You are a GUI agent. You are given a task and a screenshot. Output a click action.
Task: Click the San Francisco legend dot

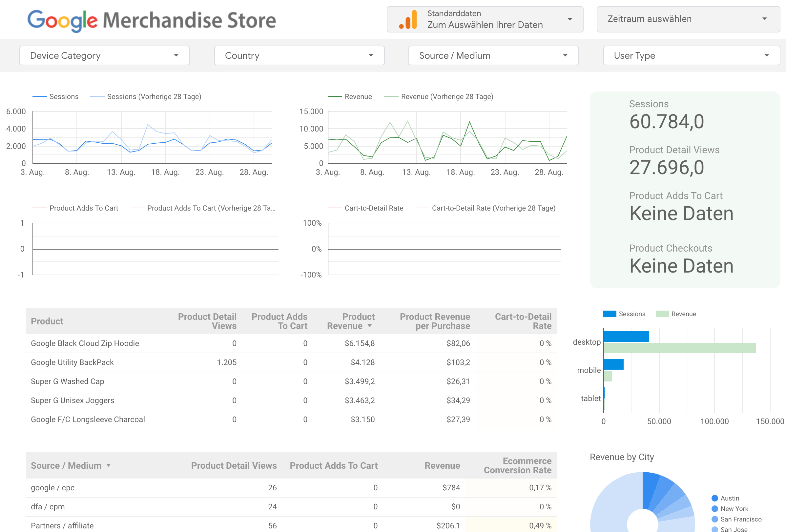[x=715, y=519]
